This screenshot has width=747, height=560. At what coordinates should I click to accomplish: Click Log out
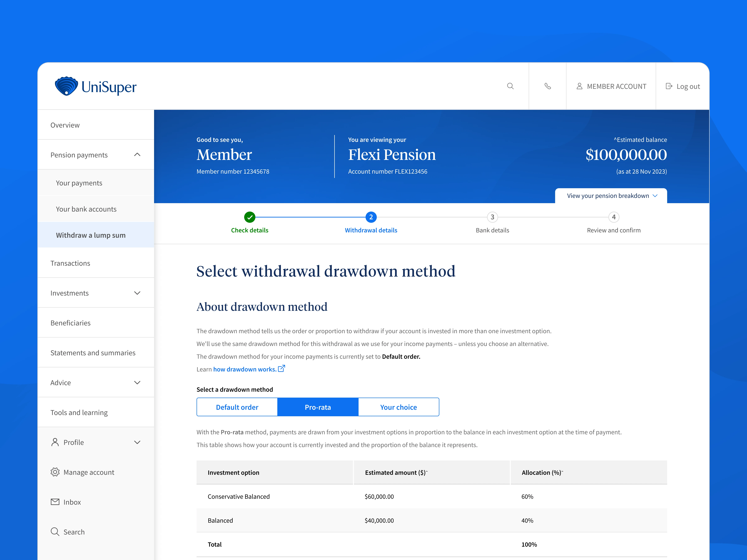tap(683, 86)
